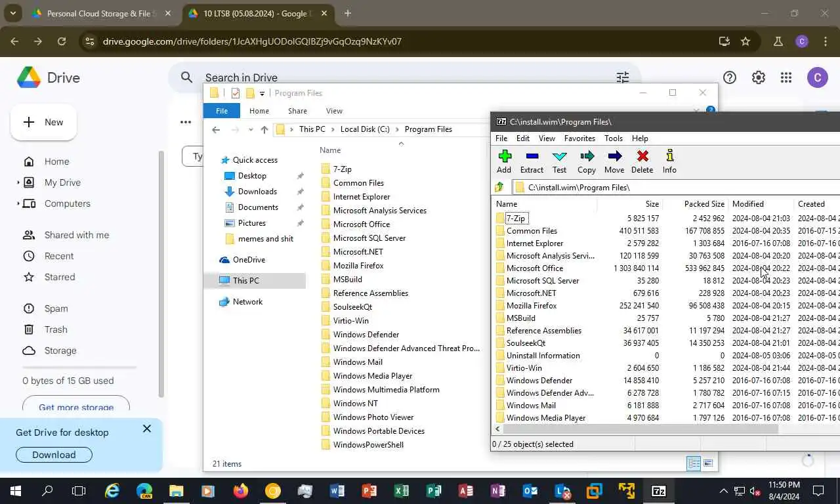This screenshot has width=840, height=504.
Task: Click the 7-Zip horizontal scrollbar
Action: [x=640, y=429]
